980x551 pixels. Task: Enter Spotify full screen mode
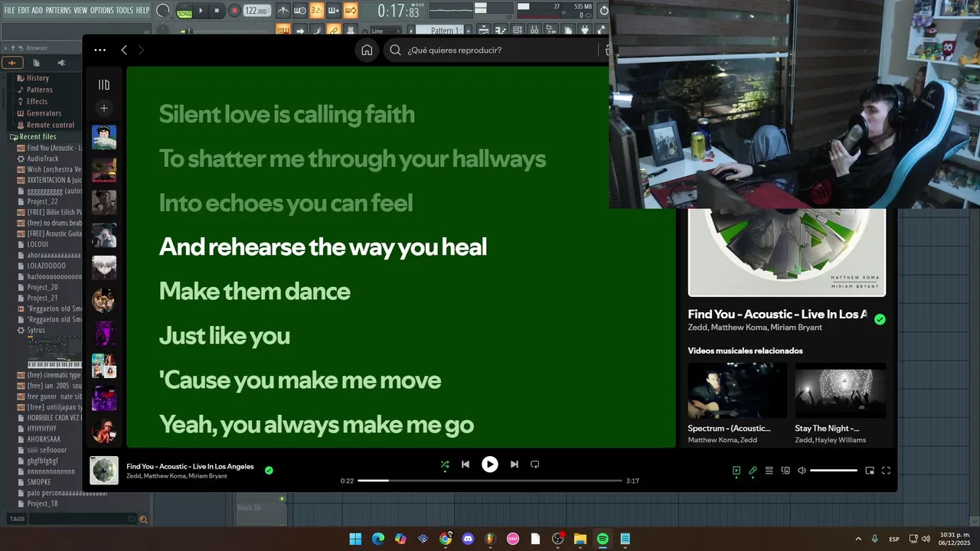[886, 471]
